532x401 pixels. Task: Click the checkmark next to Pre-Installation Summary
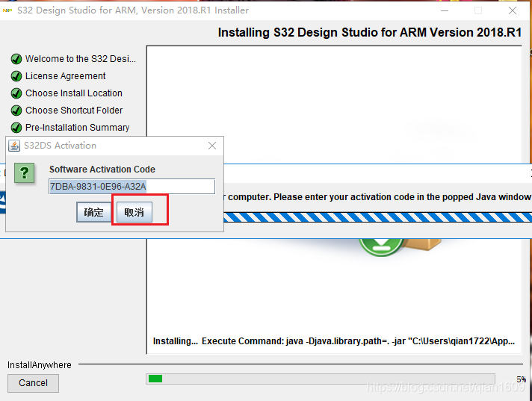click(16, 128)
